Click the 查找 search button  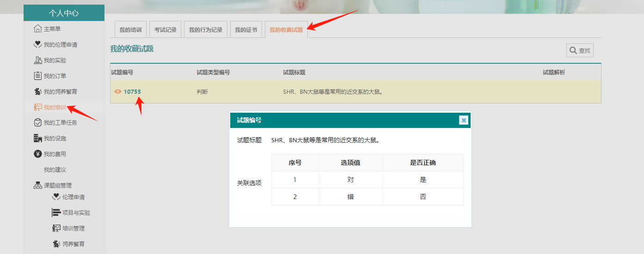pyautogui.click(x=580, y=50)
